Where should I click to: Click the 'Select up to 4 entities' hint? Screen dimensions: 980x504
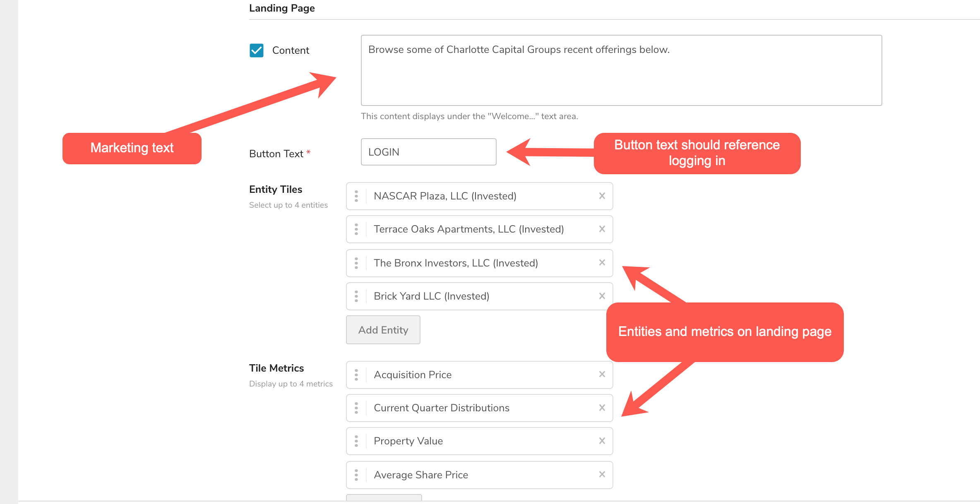pos(288,205)
